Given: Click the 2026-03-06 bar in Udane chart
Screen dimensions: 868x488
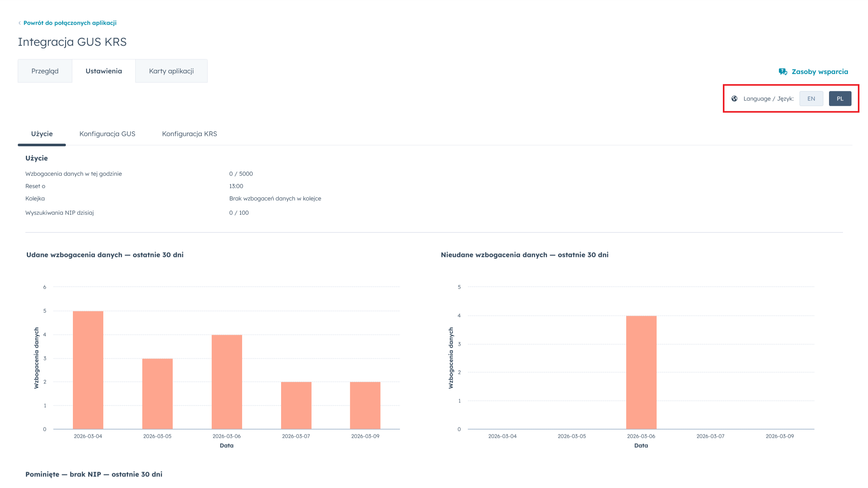Looking at the screenshot, I should [x=227, y=382].
